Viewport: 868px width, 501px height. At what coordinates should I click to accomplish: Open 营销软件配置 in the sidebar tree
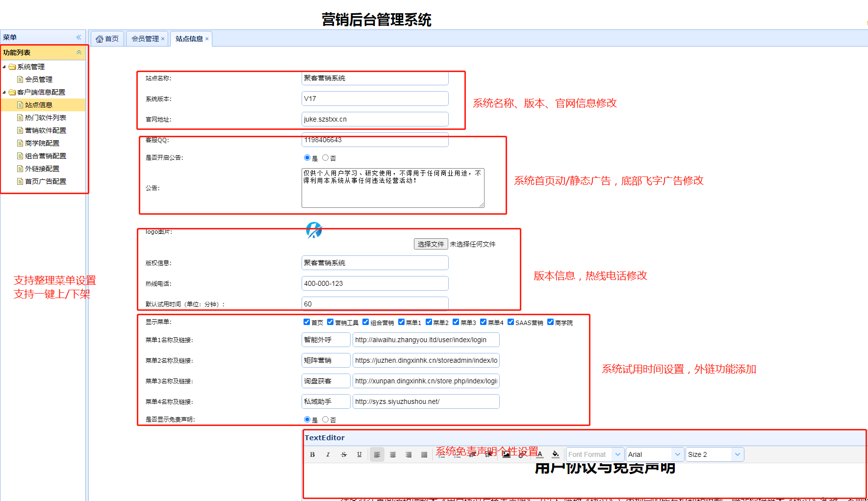46,130
